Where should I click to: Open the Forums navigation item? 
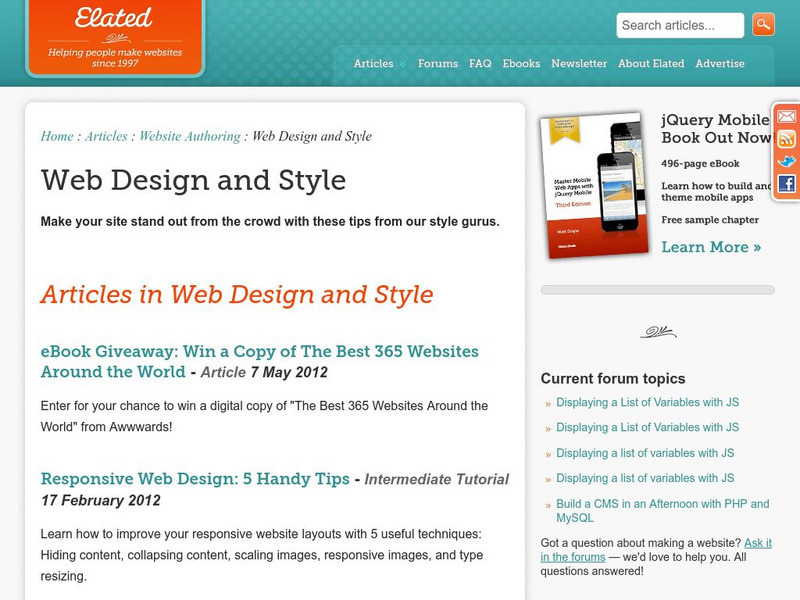[438, 63]
